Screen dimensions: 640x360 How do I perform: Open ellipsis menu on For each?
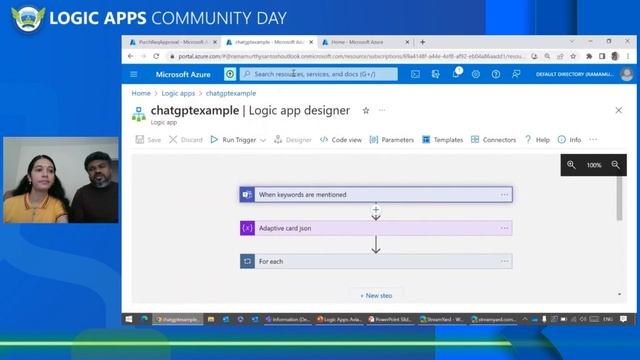pos(504,261)
